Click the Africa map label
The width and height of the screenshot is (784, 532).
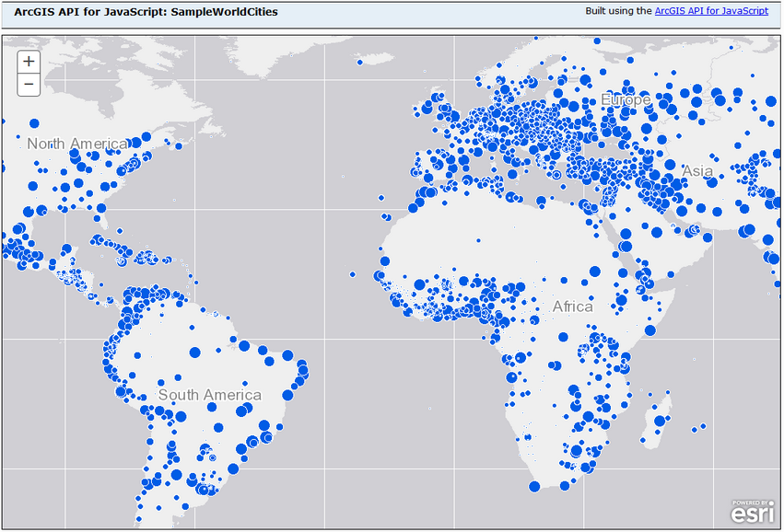tap(573, 307)
